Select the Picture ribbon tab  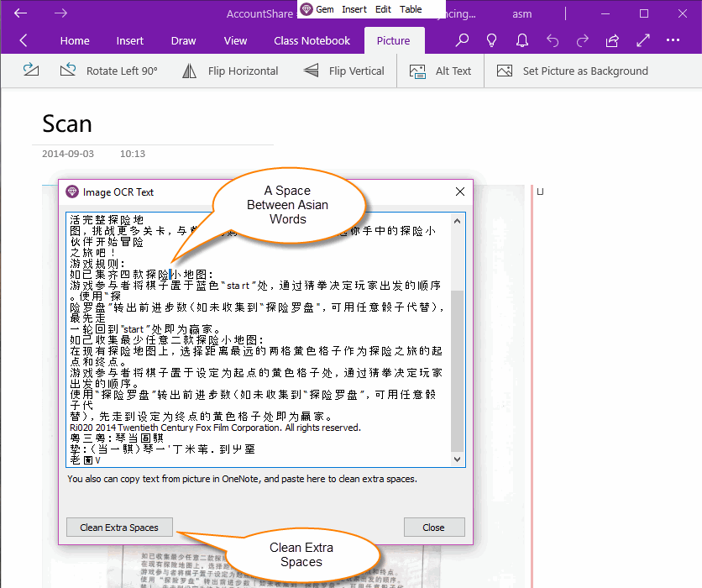click(x=394, y=41)
